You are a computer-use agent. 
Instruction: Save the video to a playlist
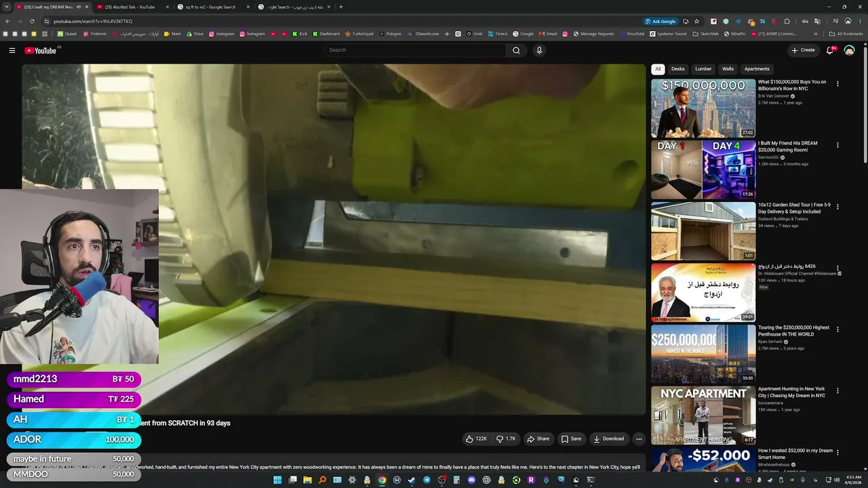click(571, 439)
